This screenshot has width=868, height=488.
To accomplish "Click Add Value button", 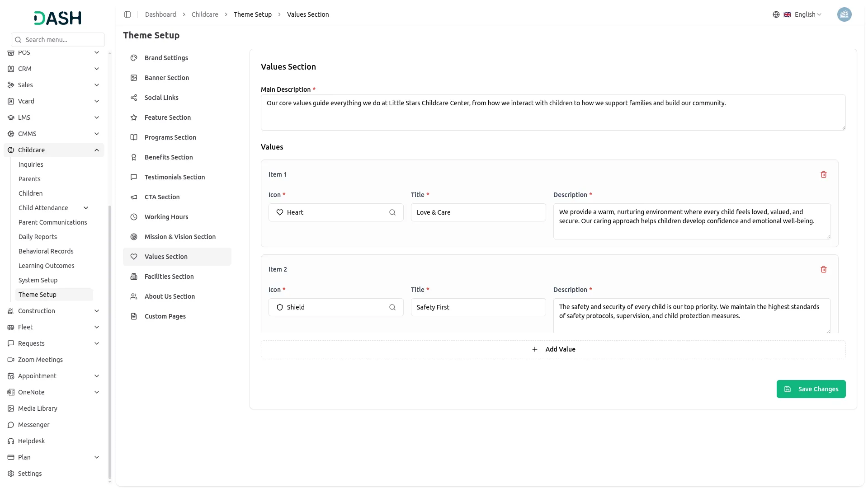I will (x=553, y=349).
